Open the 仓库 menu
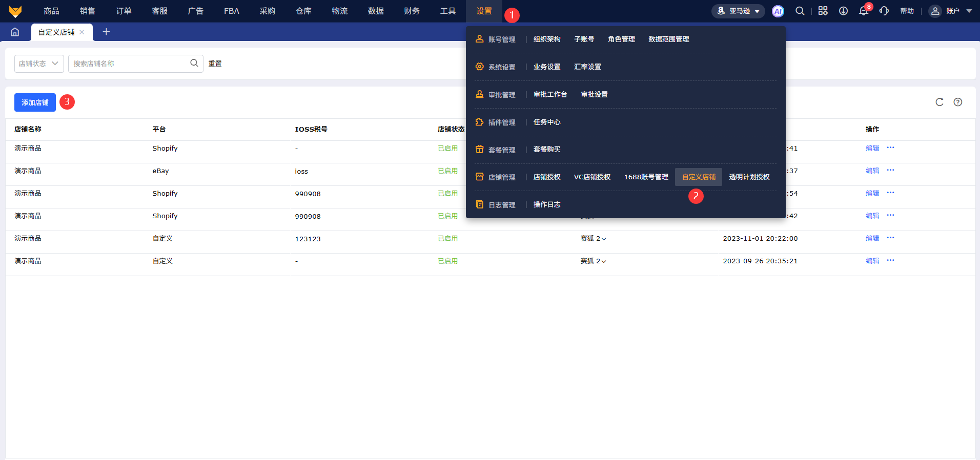The height and width of the screenshot is (460, 980). [x=303, y=11]
